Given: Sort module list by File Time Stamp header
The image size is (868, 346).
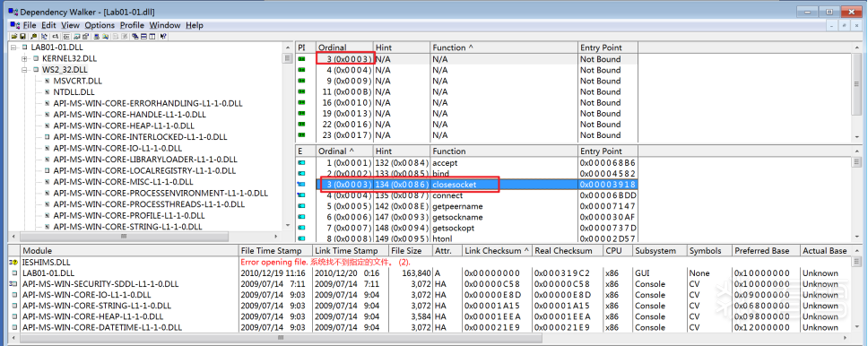Looking at the screenshot, I should tap(275, 251).
